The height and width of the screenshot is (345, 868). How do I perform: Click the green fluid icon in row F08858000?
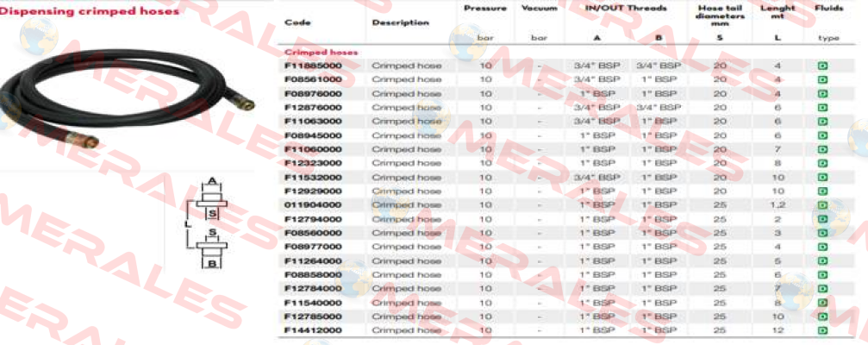(822, 275)
